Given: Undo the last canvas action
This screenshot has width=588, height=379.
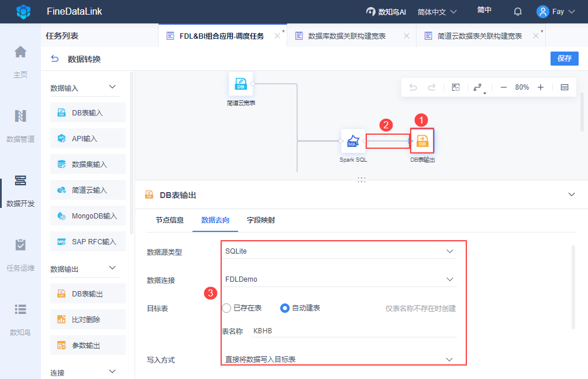Looking at the screenshot, I should point(413,87).
